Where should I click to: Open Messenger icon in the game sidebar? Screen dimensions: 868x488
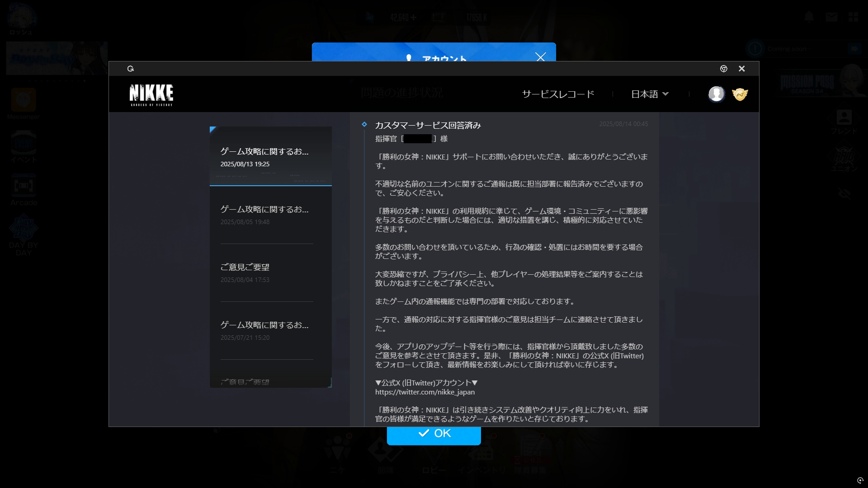24,103
